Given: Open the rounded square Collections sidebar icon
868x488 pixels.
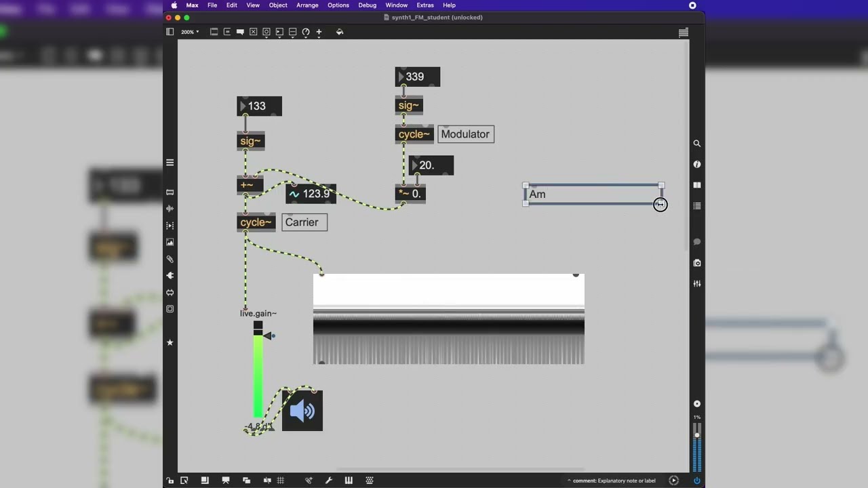Looking at the screenshot, I should [x=170, y=309].
